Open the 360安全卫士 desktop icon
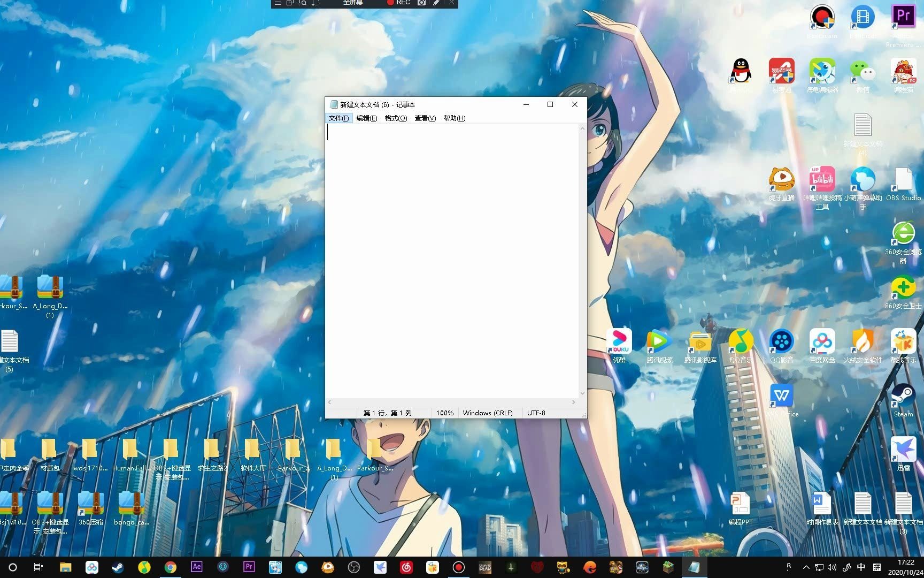The width and height of the screenshot is (924, 578). coord(903,292)
